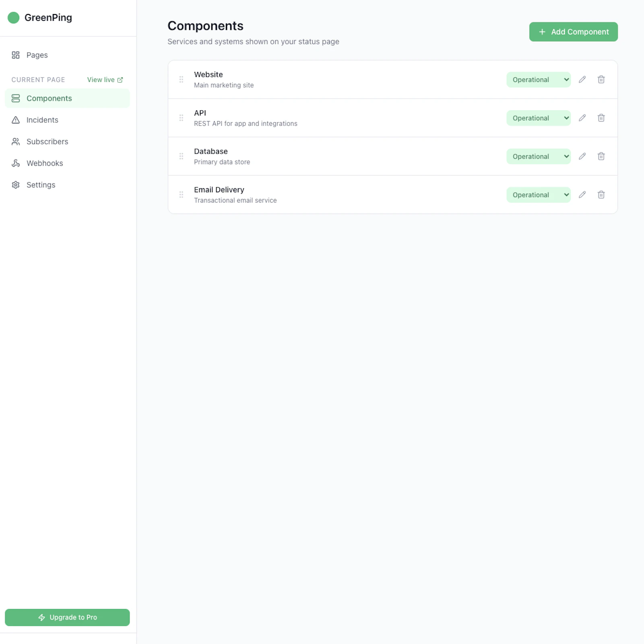Open the Email Delivery status dropdown
644x644 pixels.
click(538, 195)
